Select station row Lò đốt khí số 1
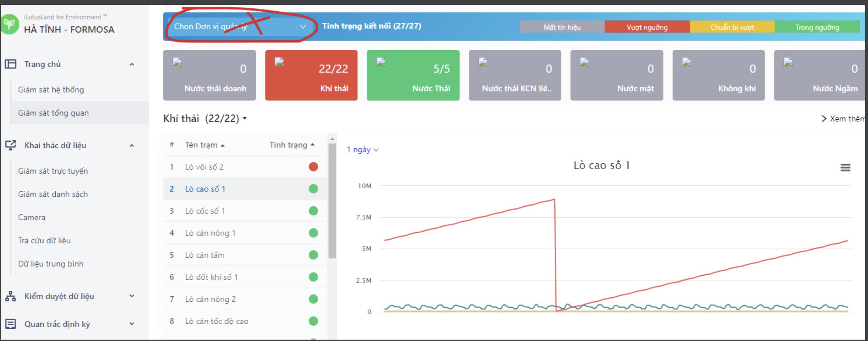This screenshot has height=341, width=868. coord(245,277)
